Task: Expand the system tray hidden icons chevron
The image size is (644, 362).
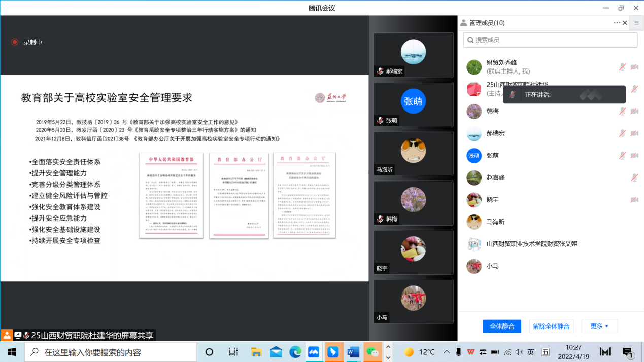Action: (x=446, y=352)
